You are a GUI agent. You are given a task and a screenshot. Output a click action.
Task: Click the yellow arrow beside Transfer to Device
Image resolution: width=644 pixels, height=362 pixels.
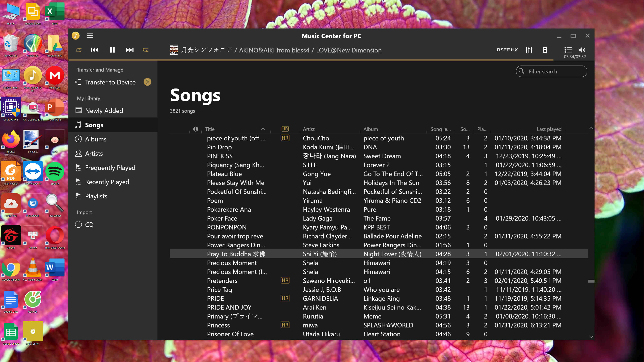click(148, 82)
